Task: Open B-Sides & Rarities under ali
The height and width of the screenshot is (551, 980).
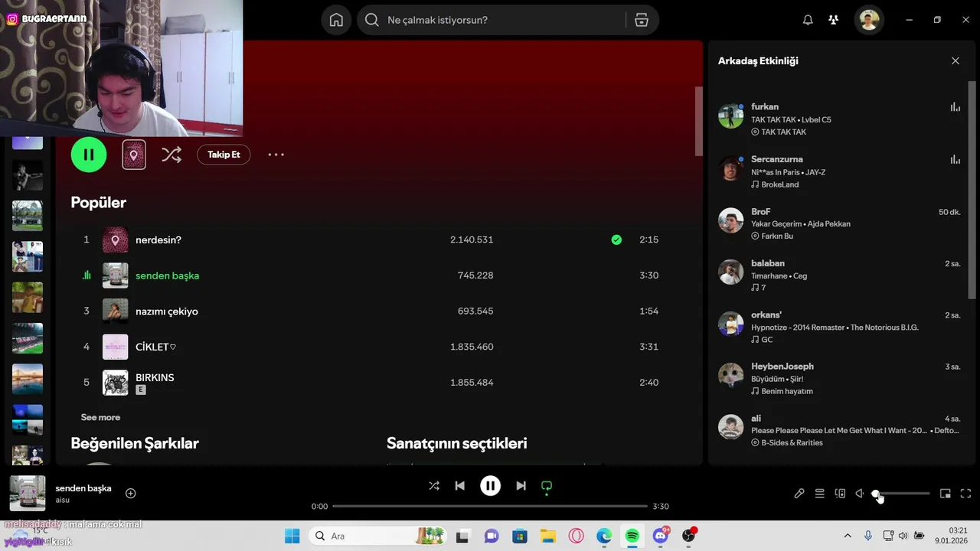Action: tap(792, 442)
